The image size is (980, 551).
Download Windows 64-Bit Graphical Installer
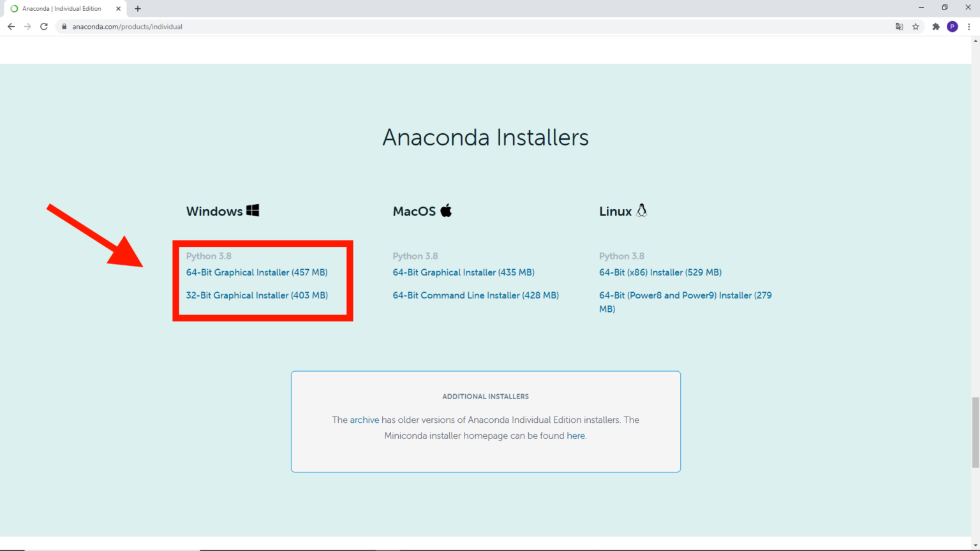click(256, 272)
